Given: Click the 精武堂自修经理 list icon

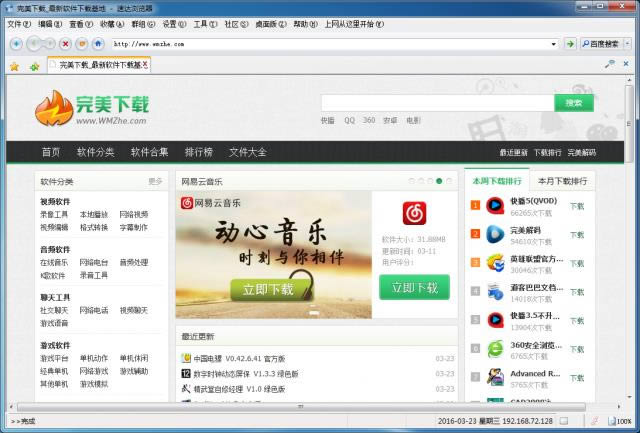Looking at the screenshot, I should [186, 389].
